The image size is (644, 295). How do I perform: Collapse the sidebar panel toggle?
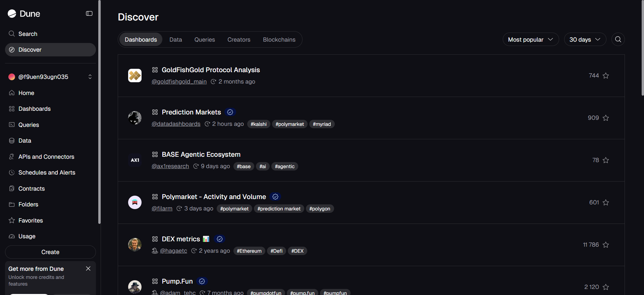click(89, 13)
